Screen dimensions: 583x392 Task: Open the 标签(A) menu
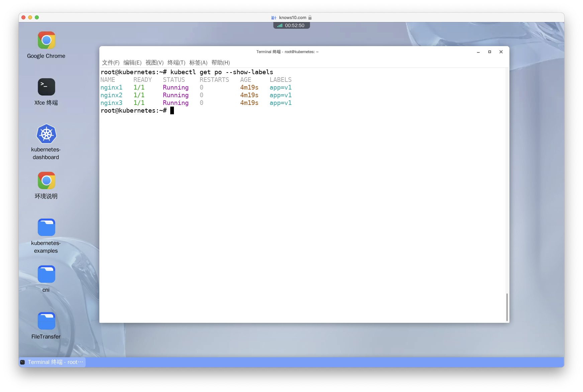point(198,62)
